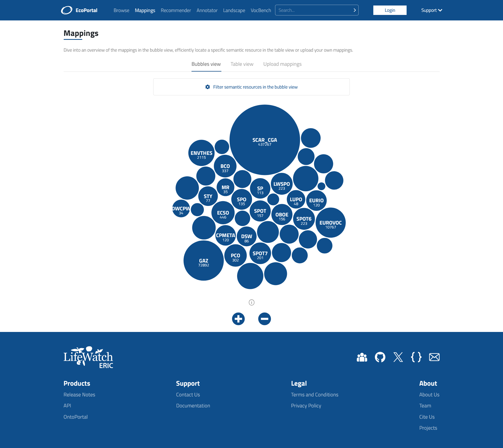Zoom in using the plus icon
This screenshot has width=503, height=448.
(238, 319)
